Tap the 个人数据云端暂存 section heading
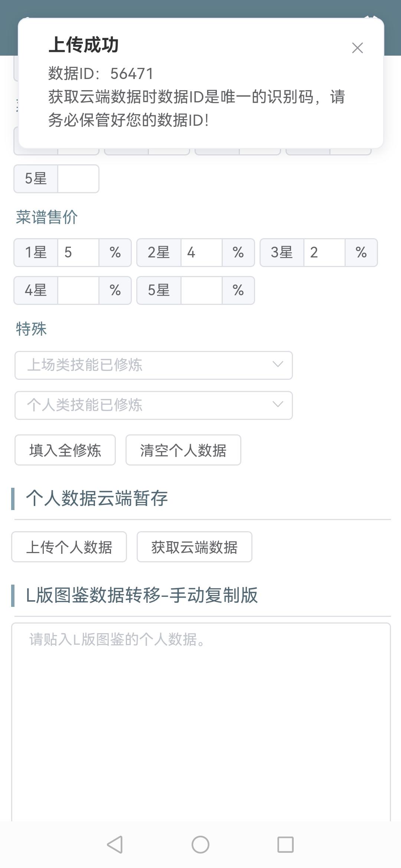Image resolution: width=401 pixels, height=868 pixels. 97,498
